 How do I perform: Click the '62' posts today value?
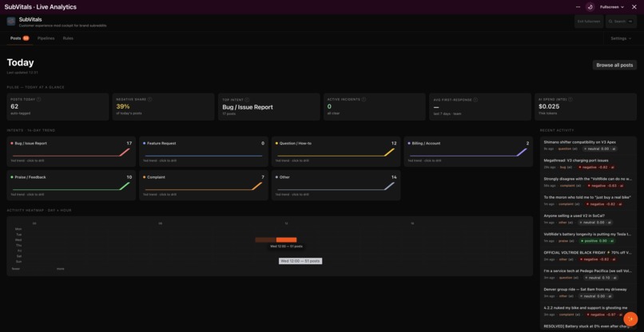coord(14,107)
